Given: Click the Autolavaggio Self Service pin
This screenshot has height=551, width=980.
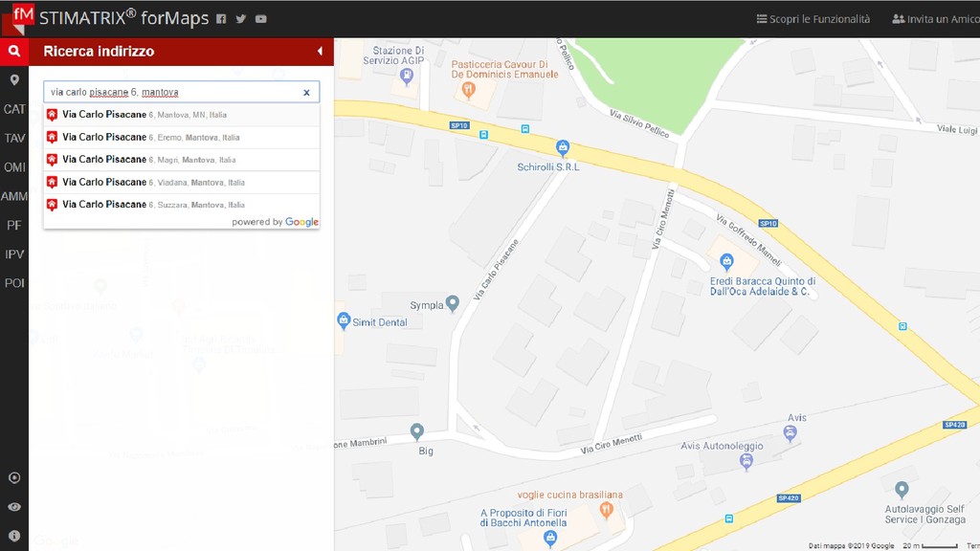Looking at the screenshot, I should (902, 489).
